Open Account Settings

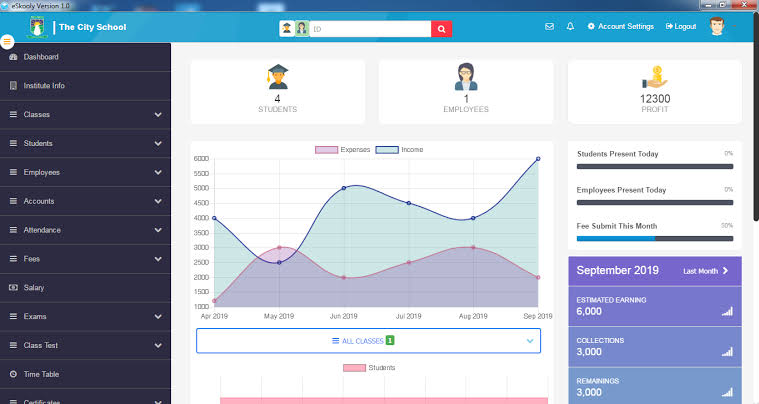(x=621, y=27)
